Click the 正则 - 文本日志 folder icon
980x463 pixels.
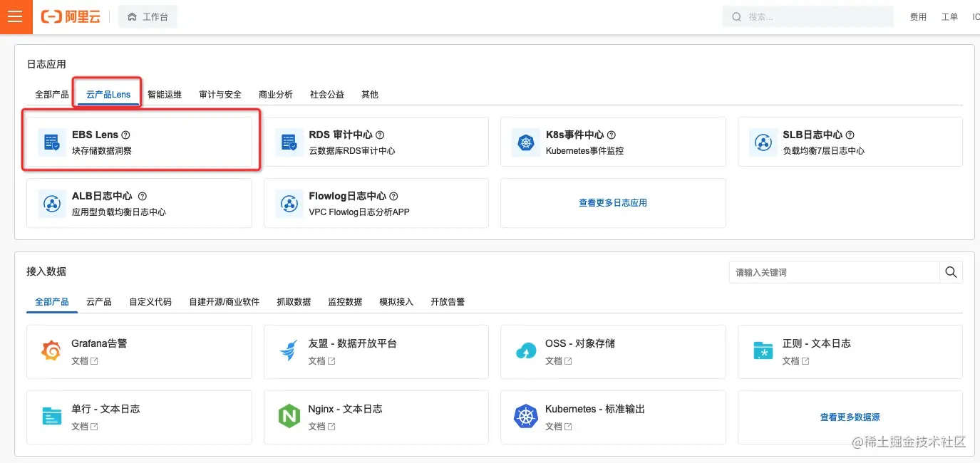pos(763,351)
